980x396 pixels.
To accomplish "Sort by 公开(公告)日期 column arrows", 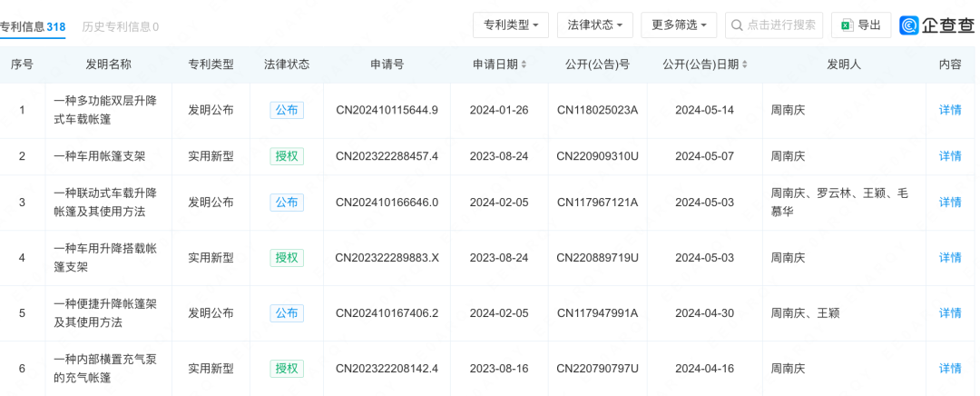I will [x=744, y=64].
